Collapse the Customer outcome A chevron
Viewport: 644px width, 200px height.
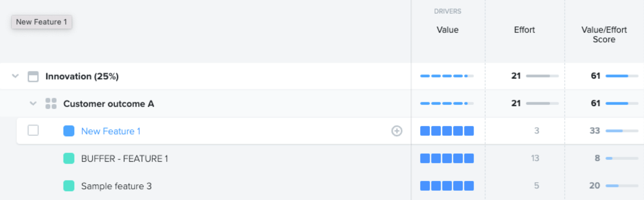pyautogui.click(x=33, y=104)
